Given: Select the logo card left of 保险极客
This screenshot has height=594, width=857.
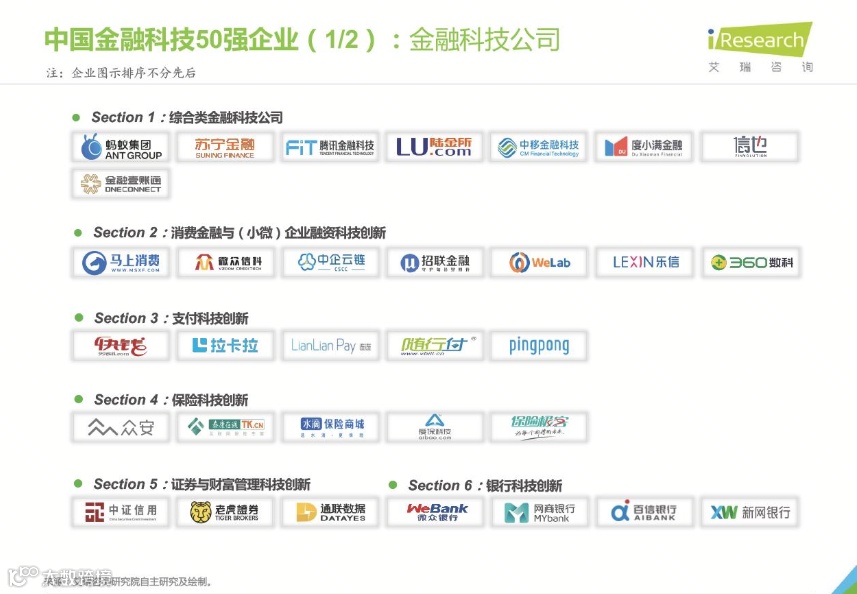Looking at the screenshot, I should (435, 427).
